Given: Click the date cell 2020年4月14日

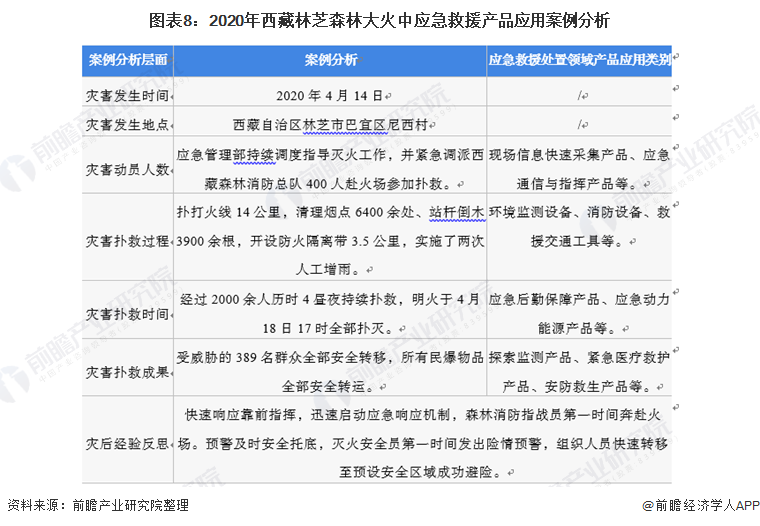Looking at the screenshot, I should click(x=330, y=96).
